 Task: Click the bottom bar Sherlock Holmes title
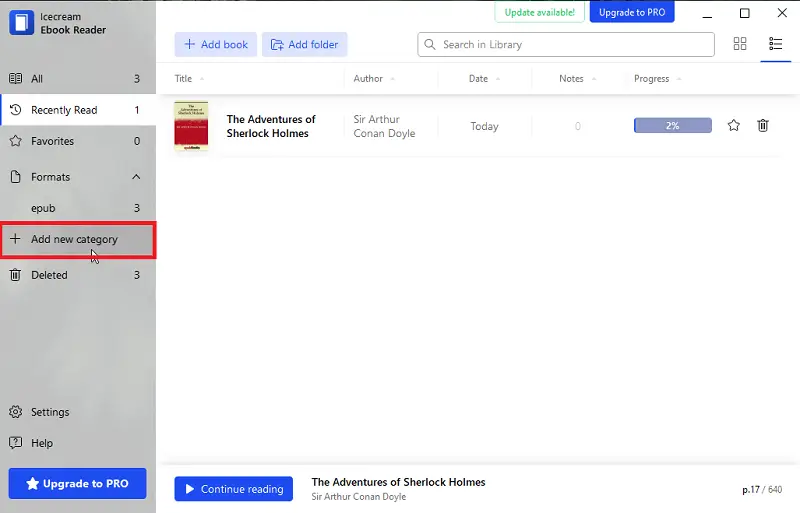(x=398, y=482)
